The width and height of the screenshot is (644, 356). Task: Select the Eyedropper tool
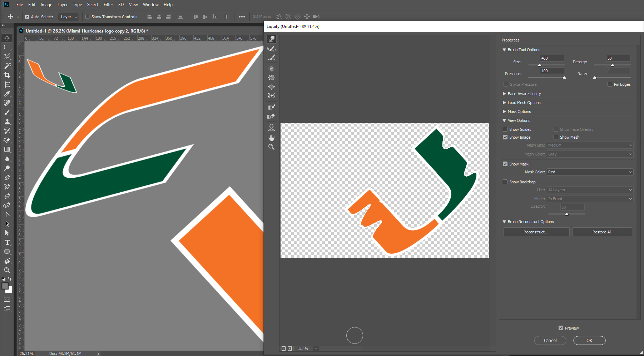(7, 94)
